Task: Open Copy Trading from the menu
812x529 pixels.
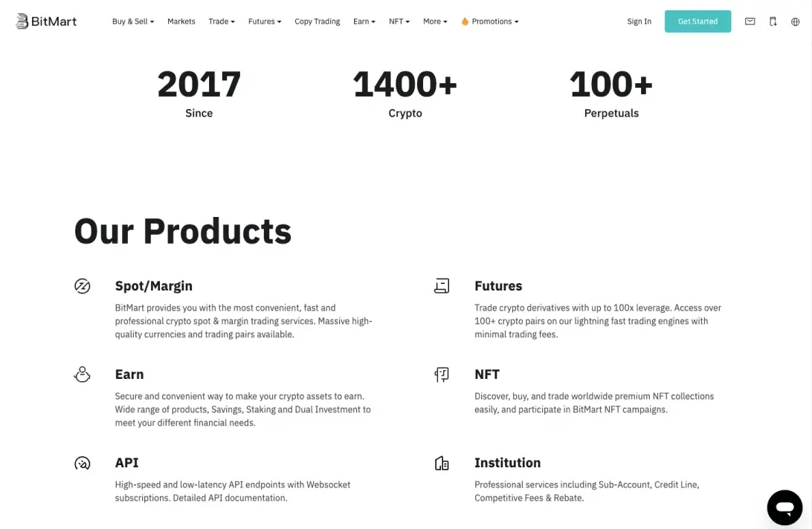Action: (317, 22)
